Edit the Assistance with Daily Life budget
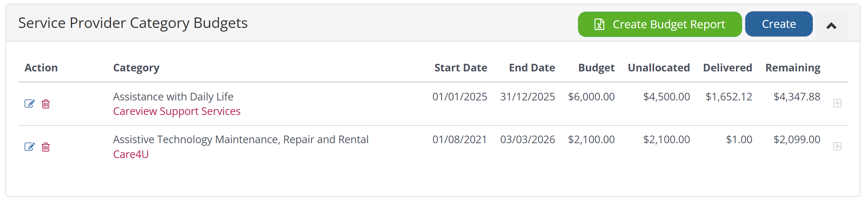Image resolution: width=868 pixels, height=203 pixels. coord(29,104)
